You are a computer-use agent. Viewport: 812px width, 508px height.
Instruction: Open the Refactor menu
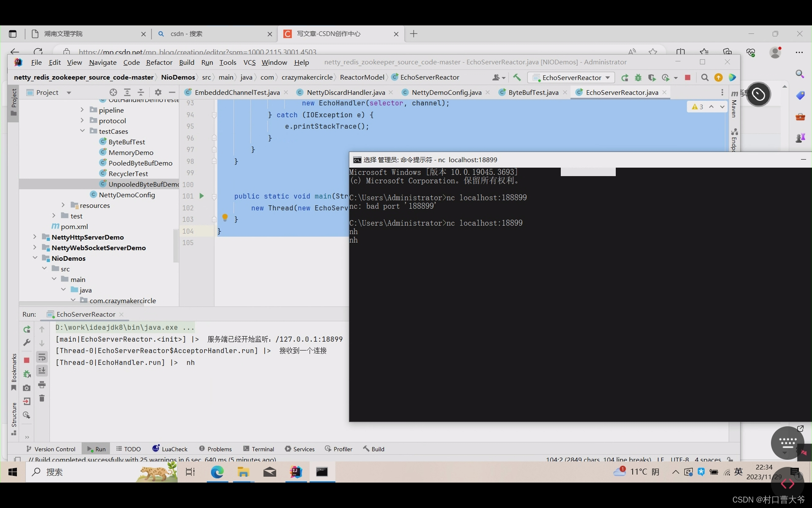click(159, 62)
